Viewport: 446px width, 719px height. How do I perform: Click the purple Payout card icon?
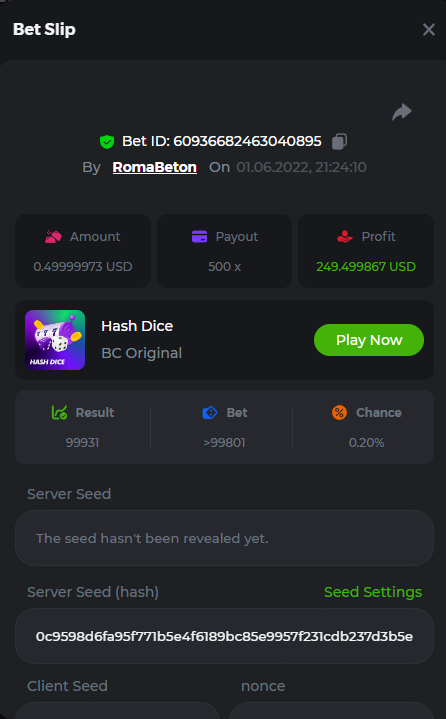[x=199, y=237]
